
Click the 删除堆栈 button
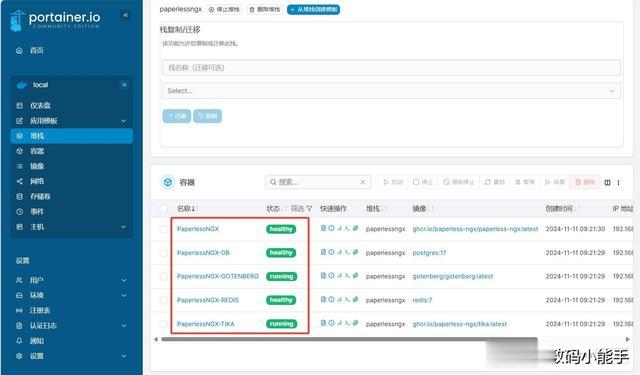264,9
